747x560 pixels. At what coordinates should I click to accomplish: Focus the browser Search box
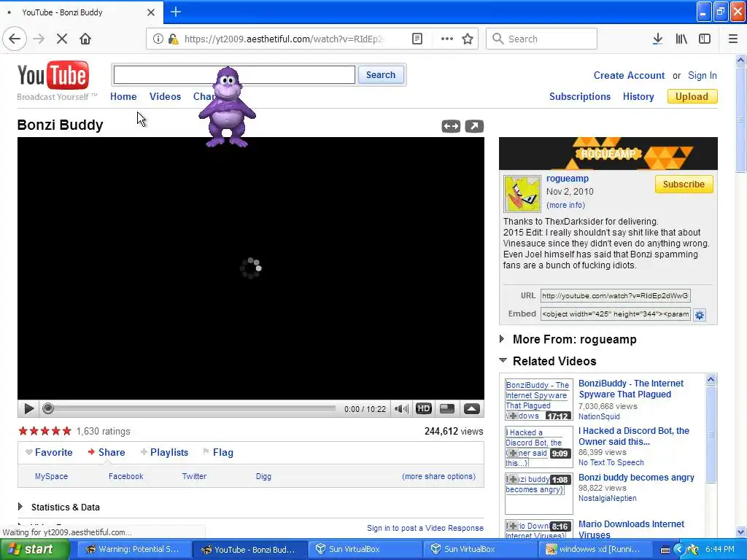[x=542, y=39]
